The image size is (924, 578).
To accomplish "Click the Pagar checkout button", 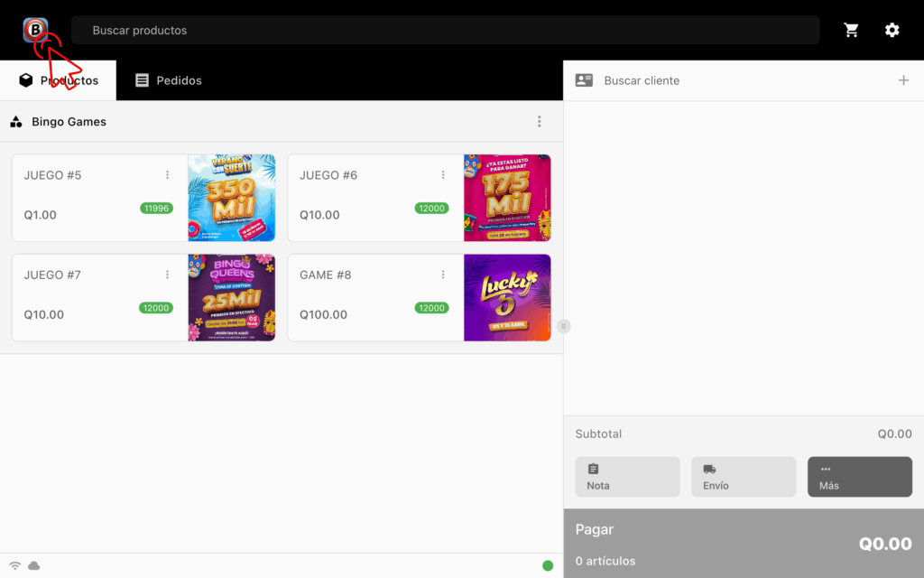I will click(744, 543).
